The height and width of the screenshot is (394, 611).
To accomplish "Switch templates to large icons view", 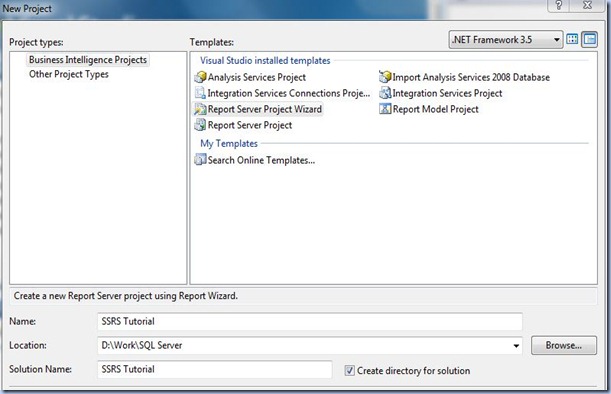I will point(572,39).
